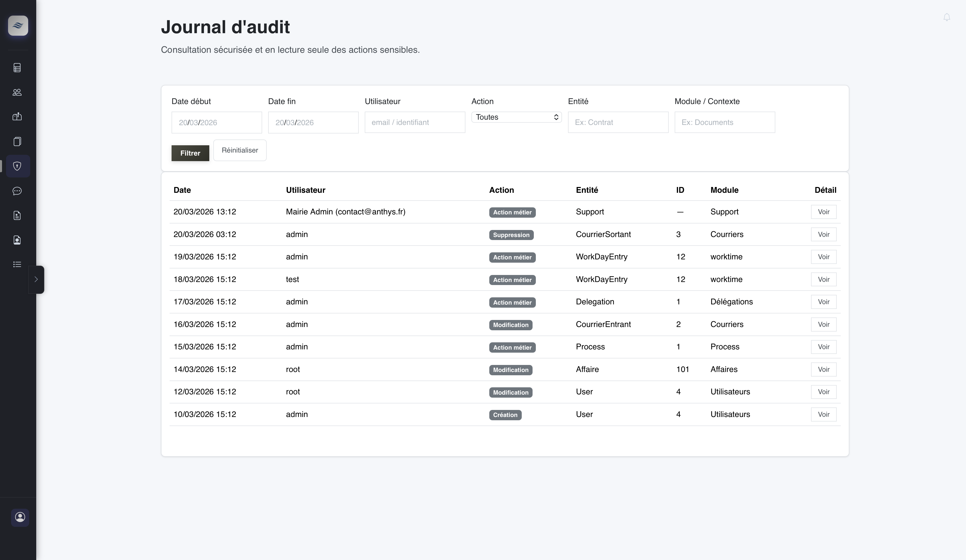This screenshot has width=966, height=560.
Task: Open the documents copy icon in sidebar
Action: (x=17, y=141)
